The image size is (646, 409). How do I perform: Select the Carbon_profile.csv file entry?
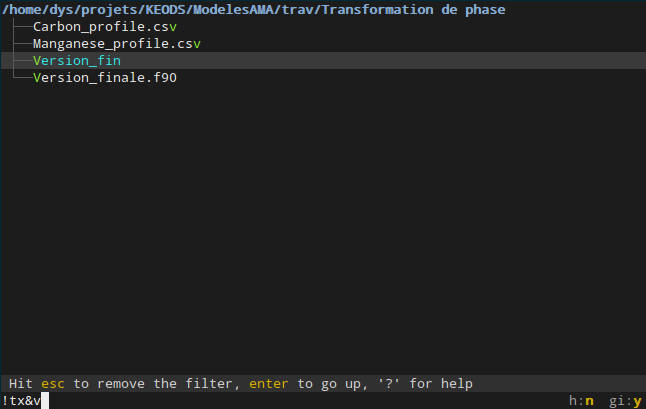(105, 27)
